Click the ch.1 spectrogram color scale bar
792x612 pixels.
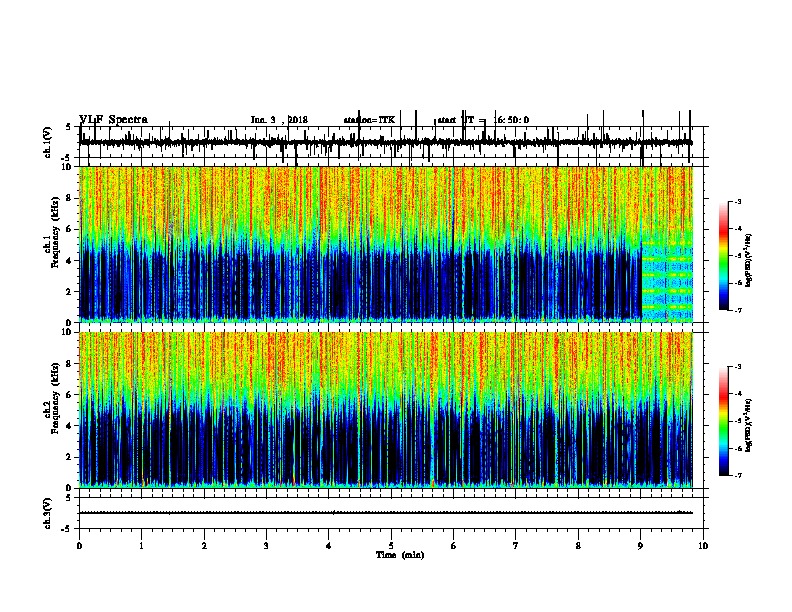[x=724, y=256]
